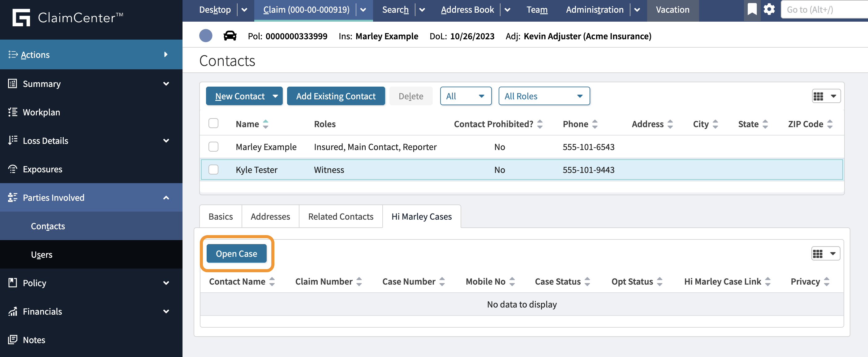The image size is (868, 357).
Task: Click the bookmark icon near the top right
Action: point(752,10)
